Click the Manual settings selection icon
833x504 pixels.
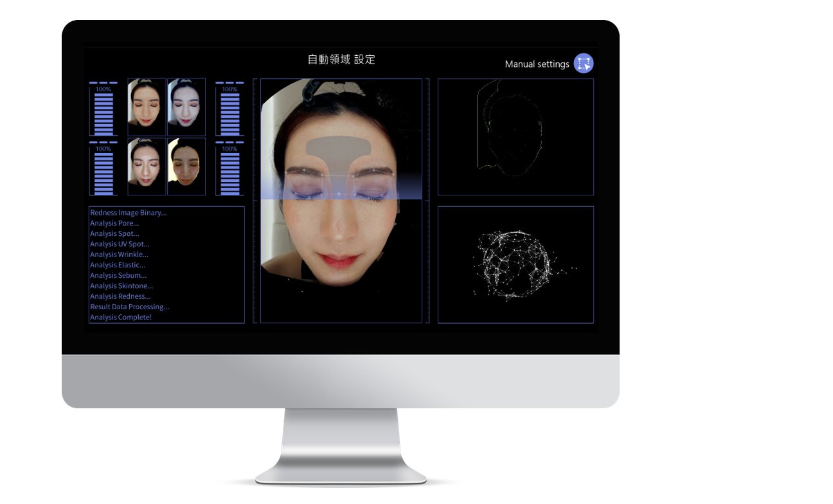coord(584,63)
